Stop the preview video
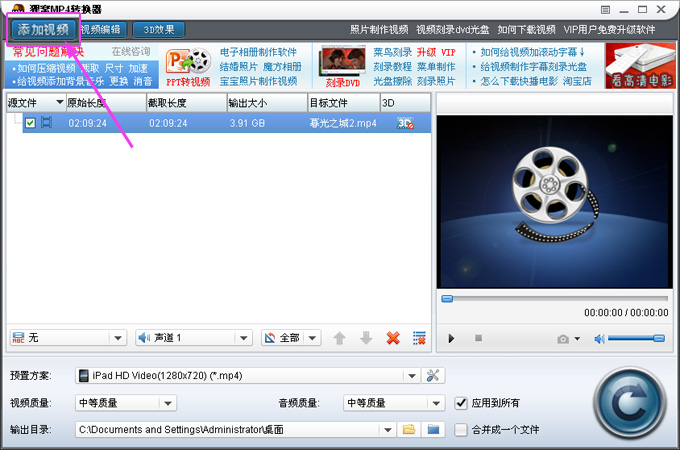Viewport: 680px width, 450px height. click(478, 338)
